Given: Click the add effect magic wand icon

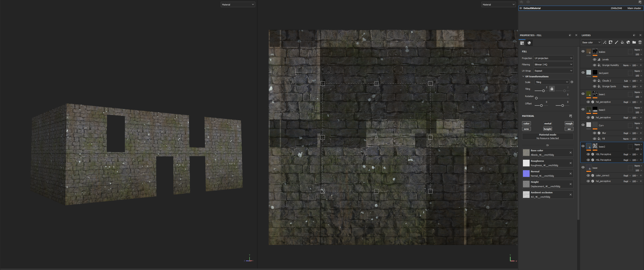Looking at the screenshot, I should click(x=604, y=42).
